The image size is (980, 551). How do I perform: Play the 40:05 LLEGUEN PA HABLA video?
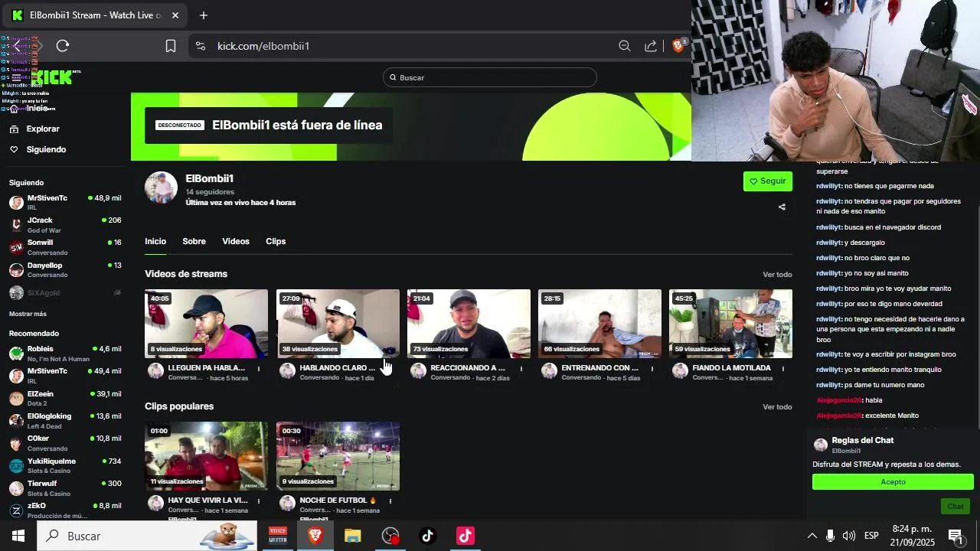click(x=207, y=324)
